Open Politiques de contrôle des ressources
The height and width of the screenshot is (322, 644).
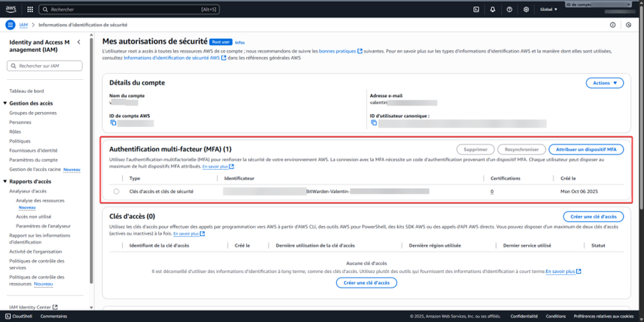click(37, 280)
